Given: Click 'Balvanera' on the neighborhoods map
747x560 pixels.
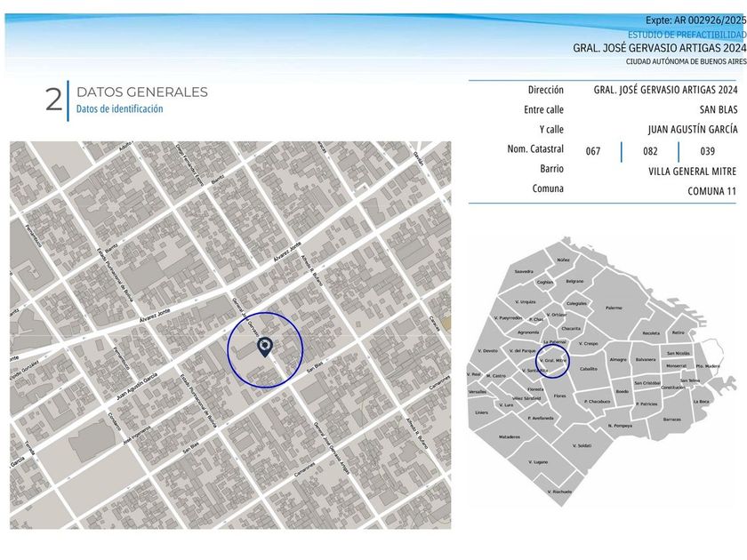Looking at the screenshot, I should click(x=646, y=359).
